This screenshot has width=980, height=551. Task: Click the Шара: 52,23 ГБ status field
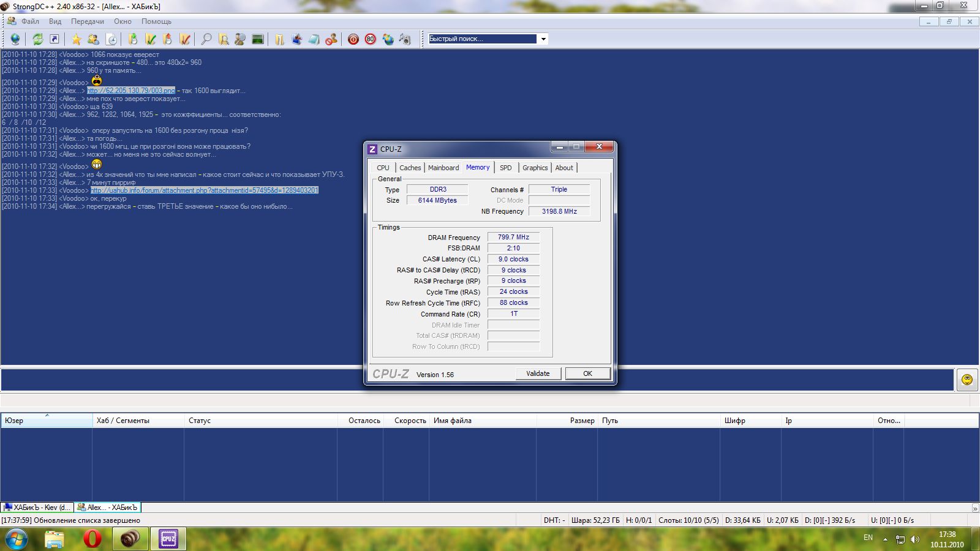[x=595, y=520]
